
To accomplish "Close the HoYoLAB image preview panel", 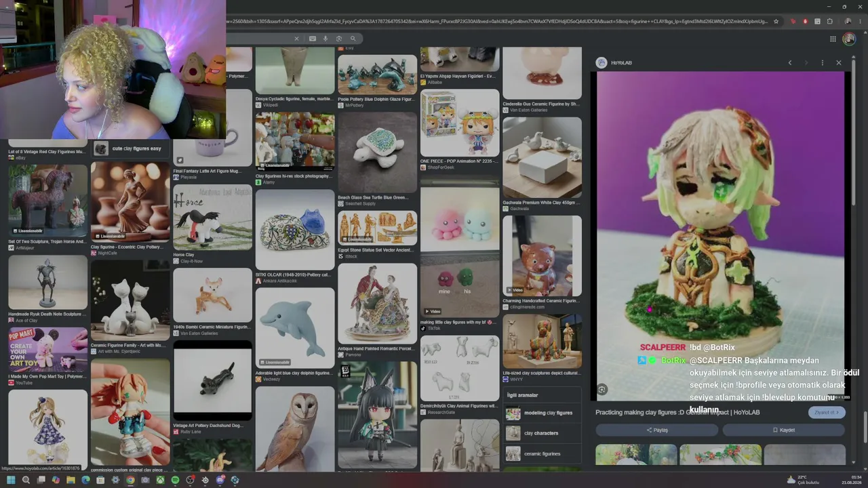I will click(x=838, y=62).
